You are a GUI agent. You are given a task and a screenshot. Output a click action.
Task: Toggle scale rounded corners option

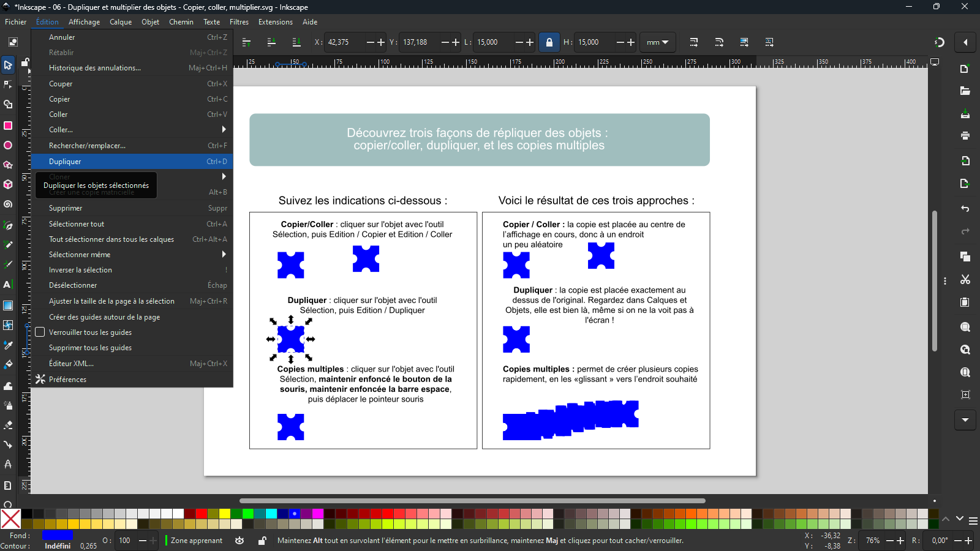pos(719,42)
